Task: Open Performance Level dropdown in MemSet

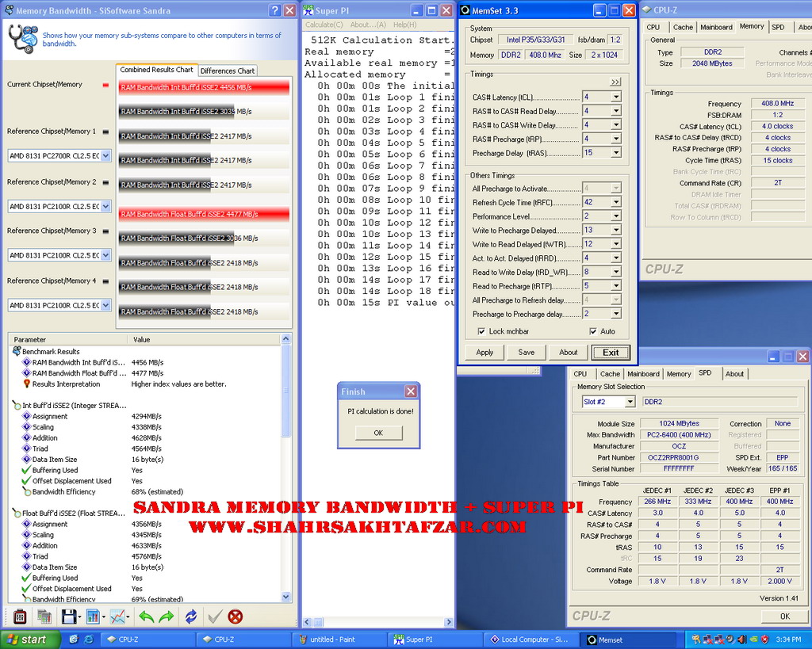Action: pos(615,216)
